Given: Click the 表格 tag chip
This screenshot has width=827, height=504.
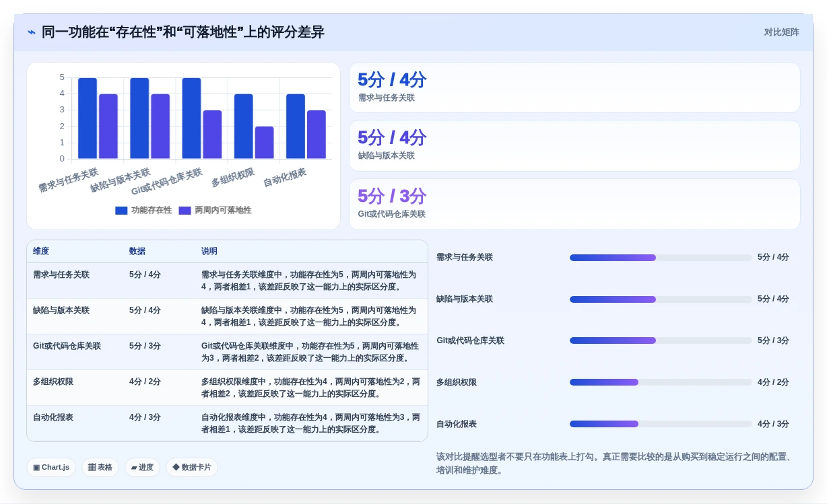Looking at the screenshot, I should coord(100,467).
